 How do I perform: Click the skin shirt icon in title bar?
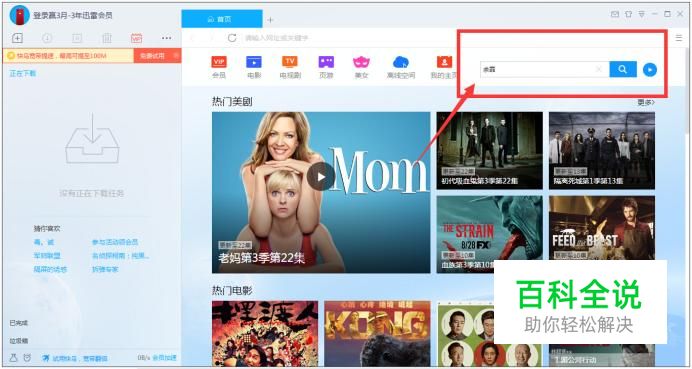628,14
